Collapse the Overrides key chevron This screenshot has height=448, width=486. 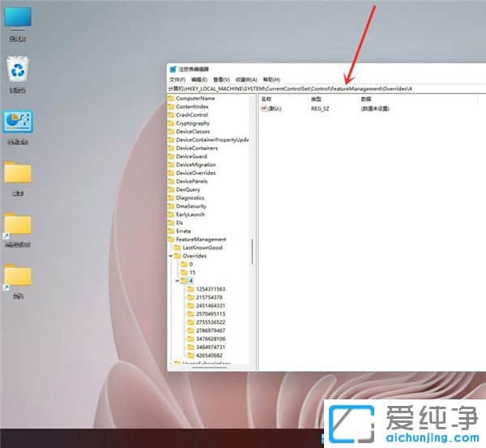pyautogui.click(x=171, y=256)
